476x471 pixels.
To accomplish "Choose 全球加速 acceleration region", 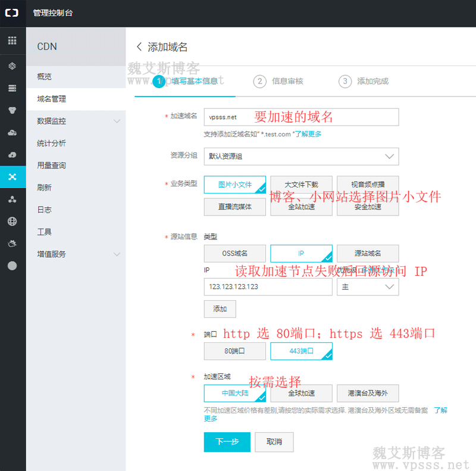I will pos(301,393).
